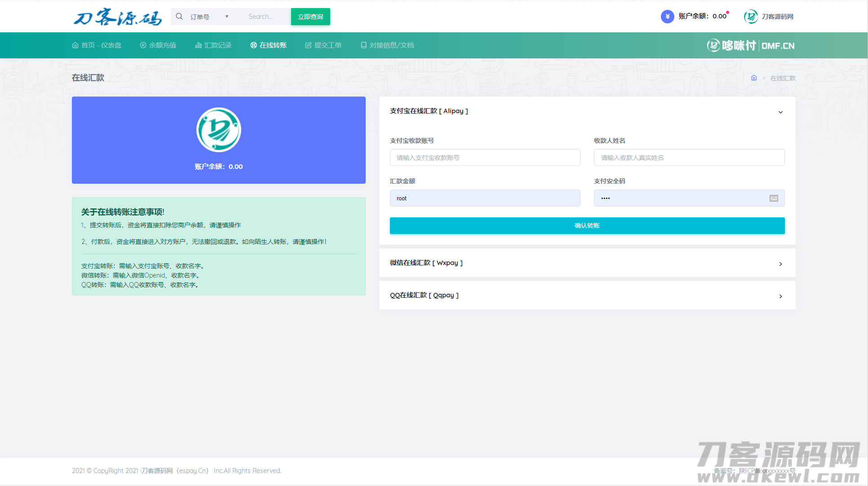Click the 哆咪付 DMF.CN brand logo
This screenshot has height=486, width=868.
point(750,45)
